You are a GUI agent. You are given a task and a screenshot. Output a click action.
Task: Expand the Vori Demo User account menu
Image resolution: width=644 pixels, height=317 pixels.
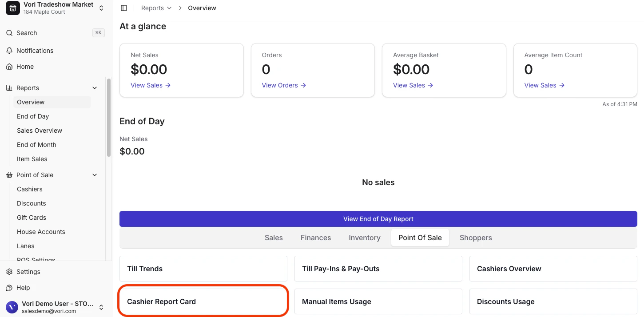pyautogui.click(x=101, y=307)
